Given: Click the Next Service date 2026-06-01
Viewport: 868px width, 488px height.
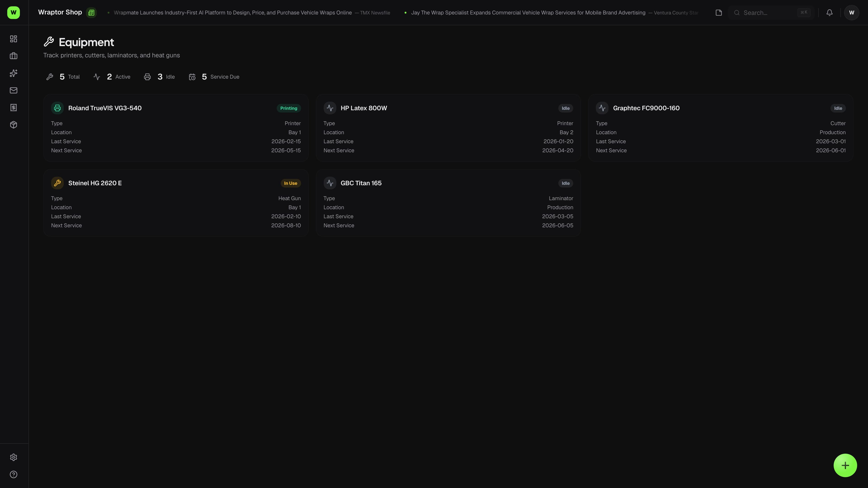Looking at the screenshot, I should pyautogui.click(x=831, y=150).
